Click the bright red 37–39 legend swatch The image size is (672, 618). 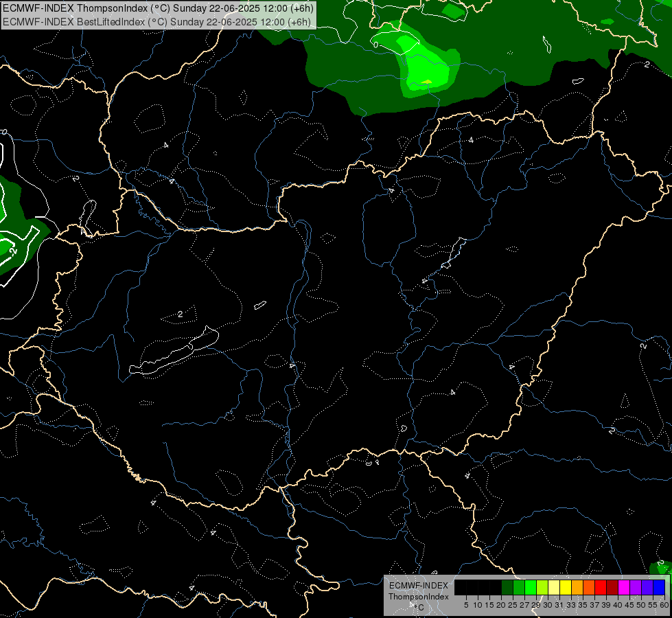(601, 588)
